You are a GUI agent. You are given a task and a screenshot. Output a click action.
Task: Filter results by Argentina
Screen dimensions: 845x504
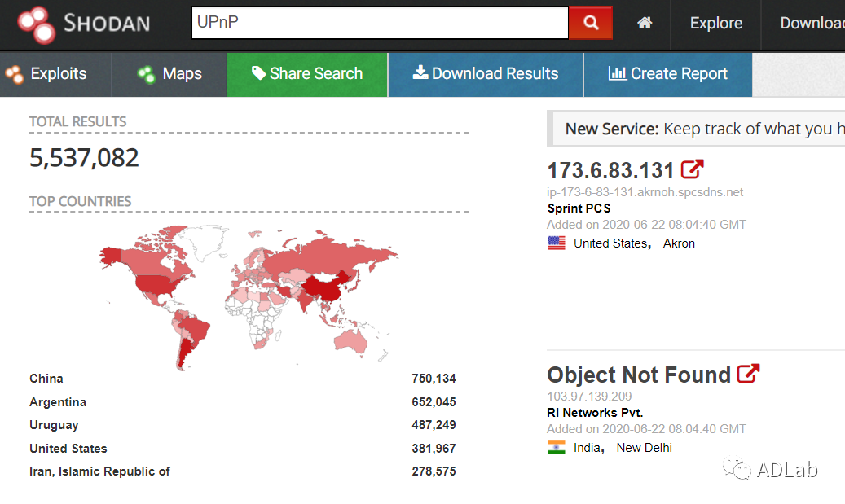[58, 402]
